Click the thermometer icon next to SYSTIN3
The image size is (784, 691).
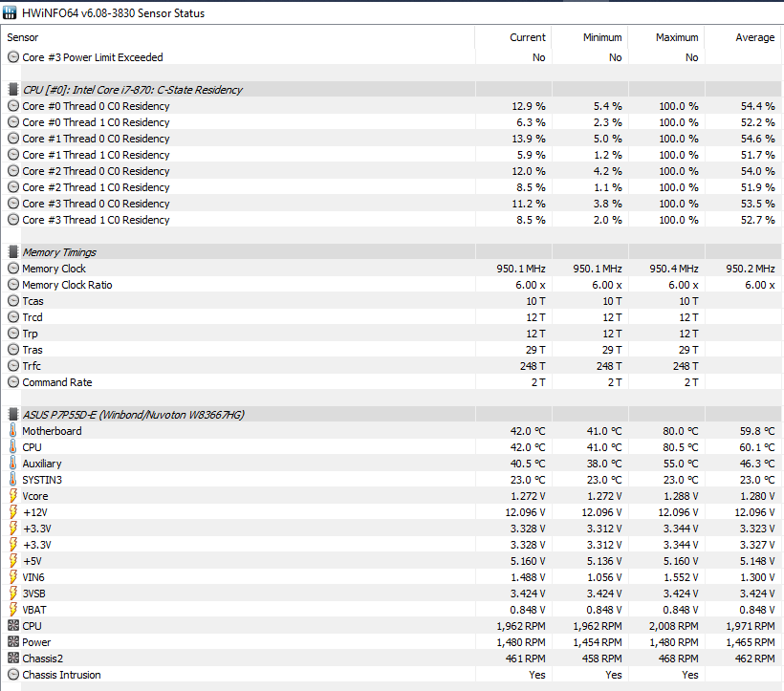click(13, 480)
